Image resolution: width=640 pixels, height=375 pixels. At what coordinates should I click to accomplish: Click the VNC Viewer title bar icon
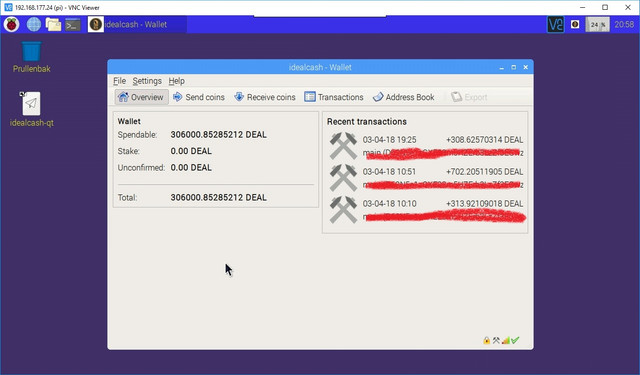[x=8, y=7]
